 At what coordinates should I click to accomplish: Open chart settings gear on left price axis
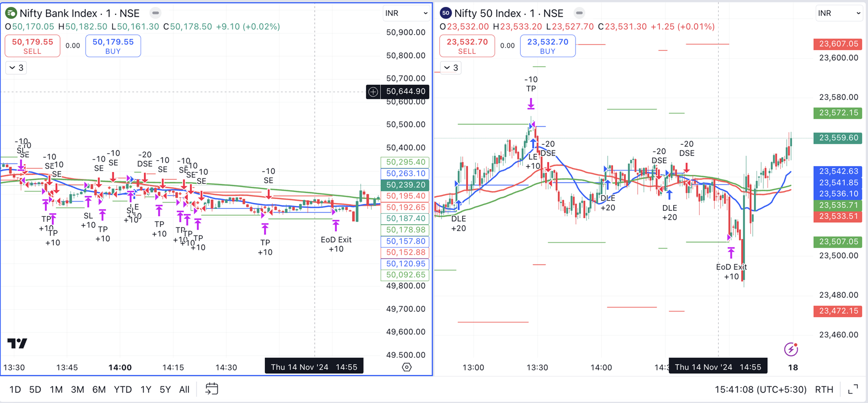(407, 367)
